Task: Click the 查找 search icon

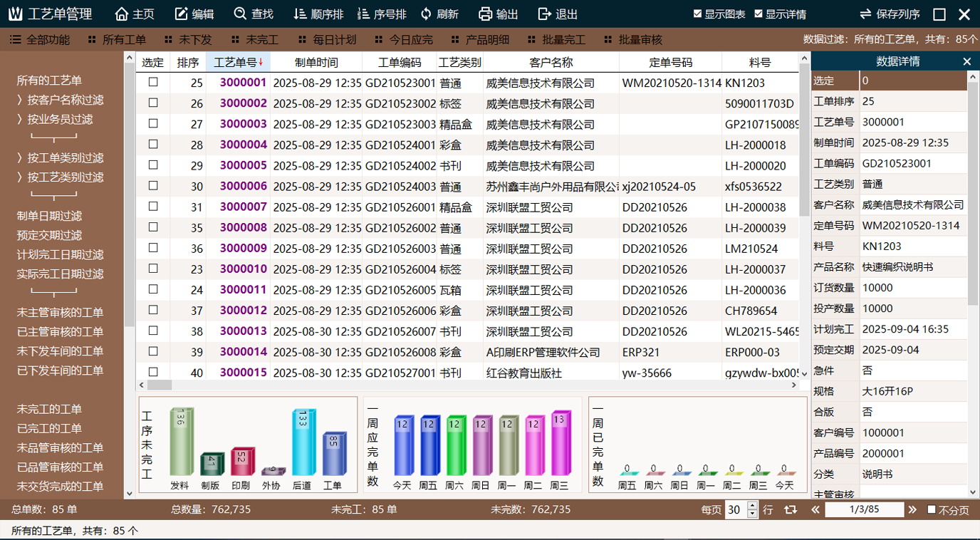Action: (x=241, y=14)
